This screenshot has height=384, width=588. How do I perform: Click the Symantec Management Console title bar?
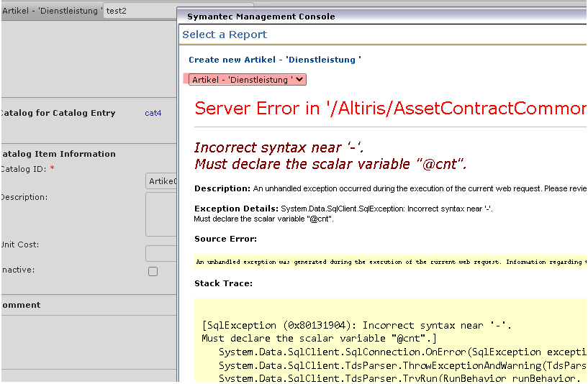(x=261, y=17)
